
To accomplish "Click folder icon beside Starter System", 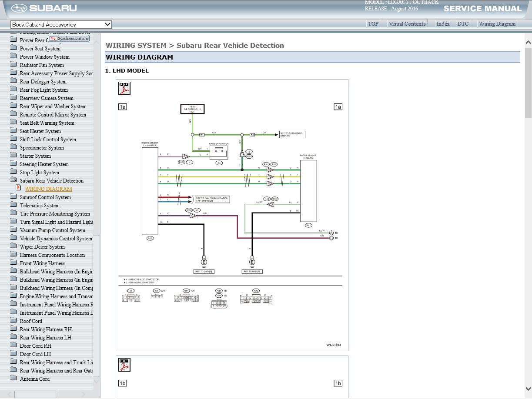I will point(13,156).
